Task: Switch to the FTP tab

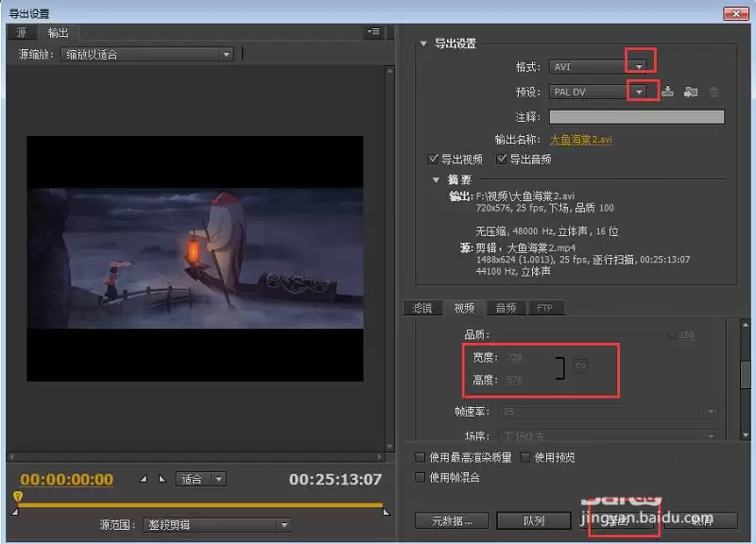Action: pos(545,308)
